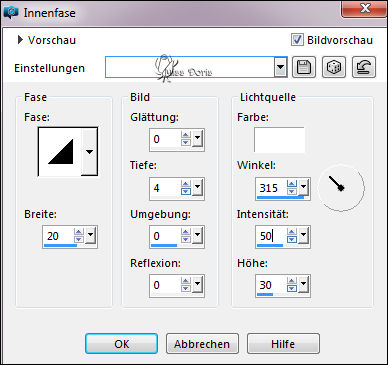Open the Winkel slider dropdown arrow
Viewport: 388px width, 365px height.
303,187
